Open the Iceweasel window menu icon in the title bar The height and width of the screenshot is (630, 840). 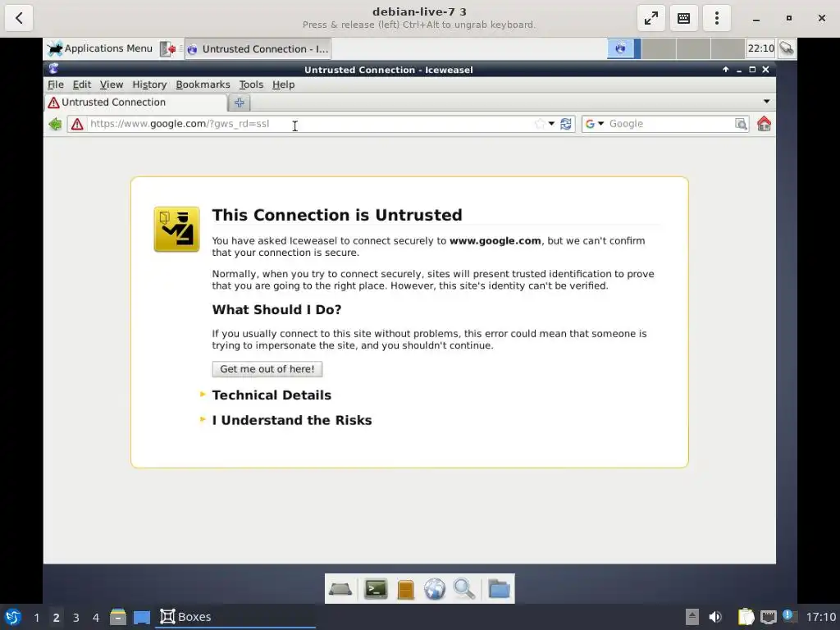click(x=53, y=69)
